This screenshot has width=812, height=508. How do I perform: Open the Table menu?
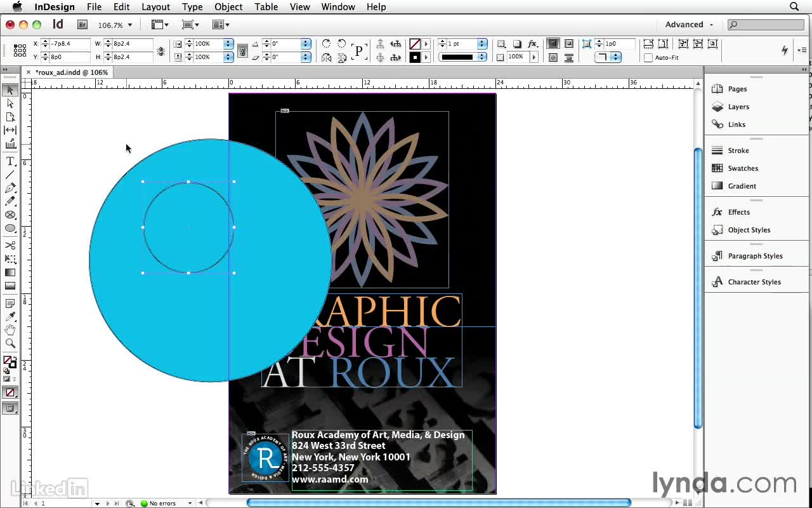click(266, 7)
